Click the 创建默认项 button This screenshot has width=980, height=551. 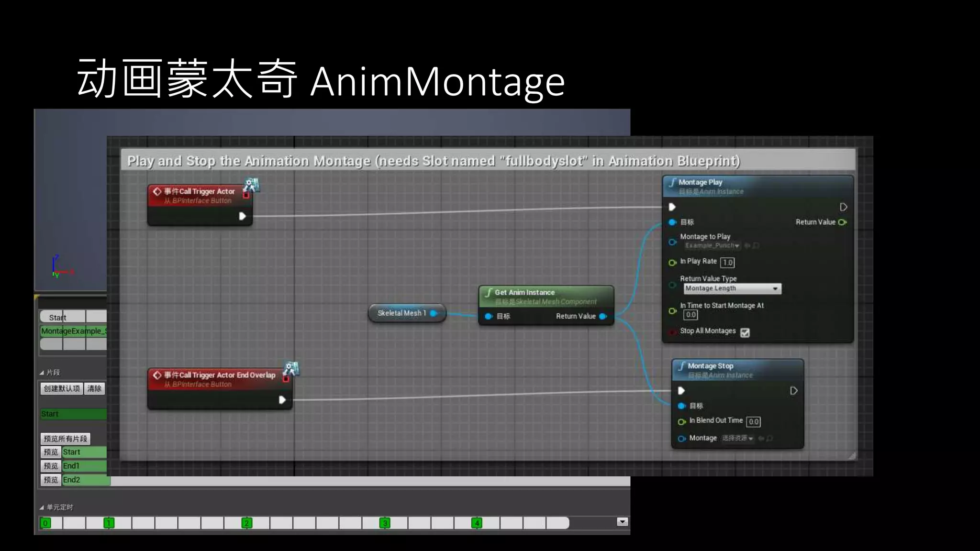pyautogui.click(x=62, y=388)
